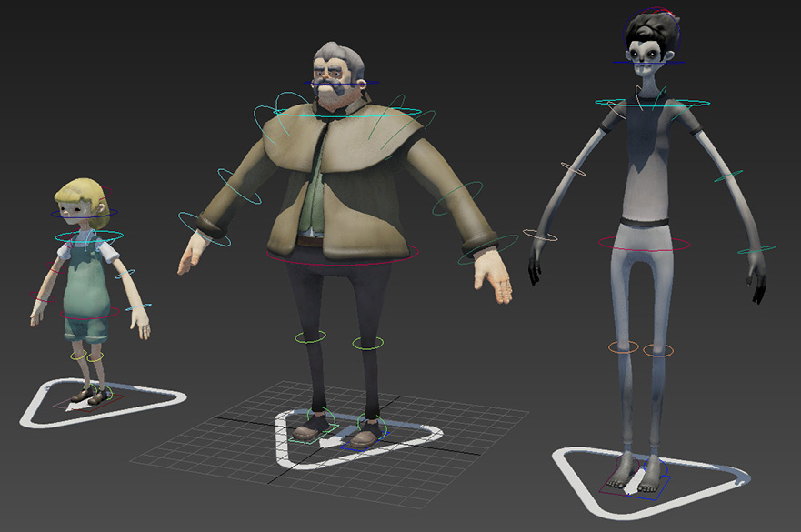Pick the thin character's white triangular root control
This screenshot has height=532, width=801.
[x=651, y=482]
